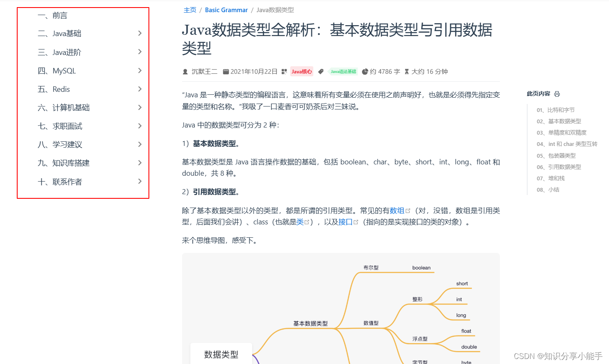Click the print icon beside 此页内容
The height and width of the screenshot is (364, 609).
click(x=557, y=94)
